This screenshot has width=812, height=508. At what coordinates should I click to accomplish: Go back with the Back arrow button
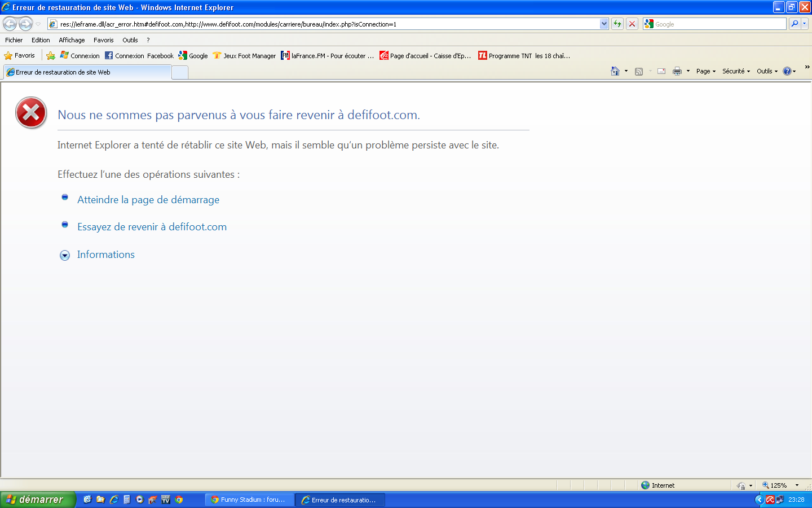coord(10,24)
